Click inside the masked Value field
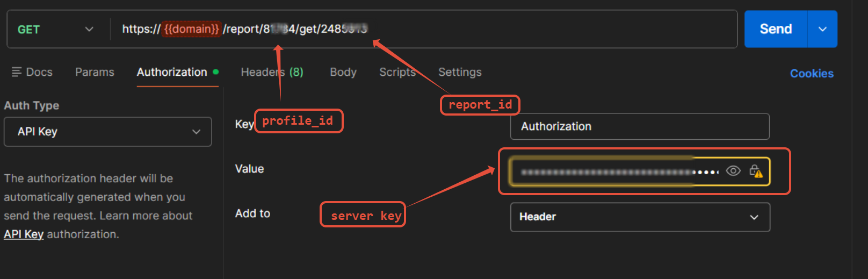Image resolution: width=868 pixels, height=279 pixels. pyautogui.click(x=607, y=172)
